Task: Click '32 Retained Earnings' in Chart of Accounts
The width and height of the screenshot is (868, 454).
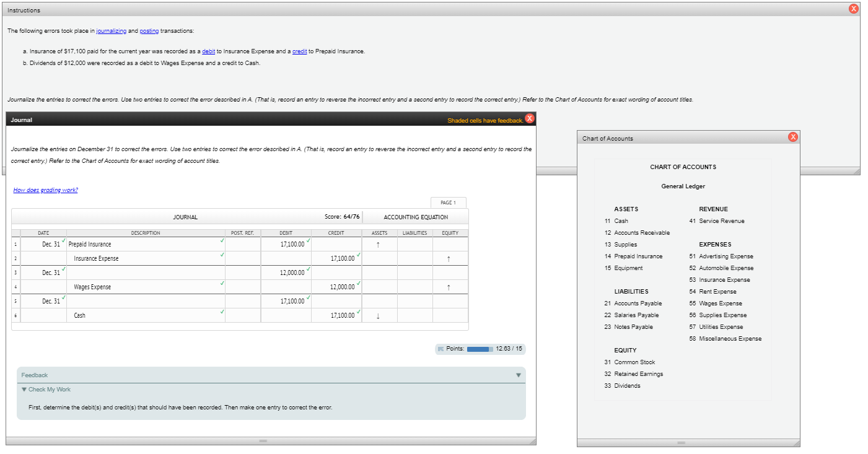Action: point(633,374)
